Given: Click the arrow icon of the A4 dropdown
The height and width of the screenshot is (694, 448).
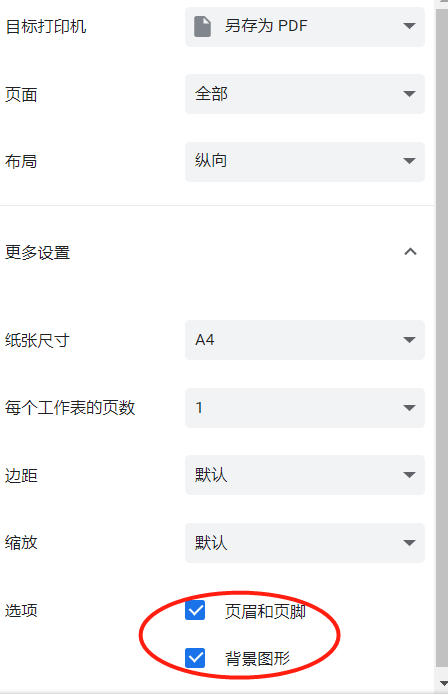Looking at the screenshot, I should [409, 340].
